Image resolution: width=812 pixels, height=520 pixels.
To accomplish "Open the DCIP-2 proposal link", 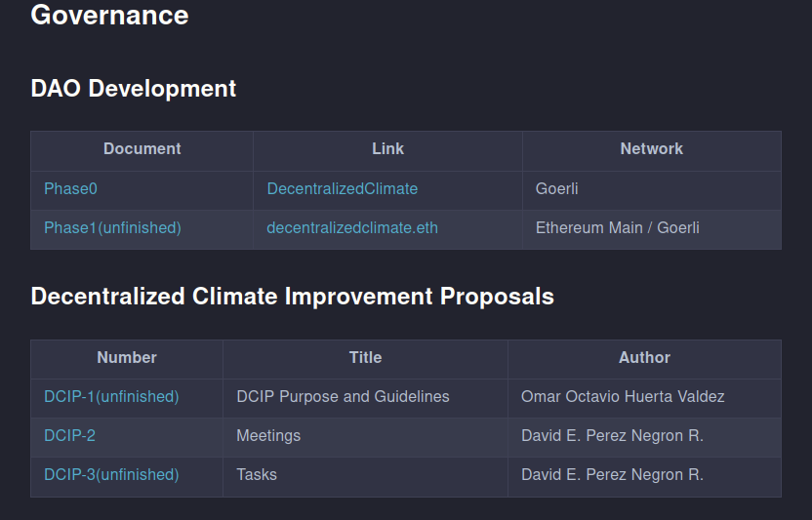I will pyautogui.click(x=69, y=435).
